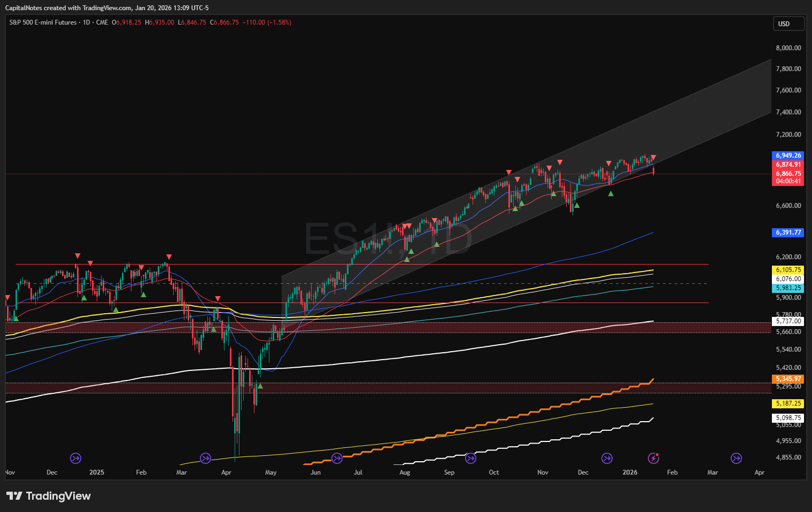Click the contract rollover icon near January 2025
This screenshot has width=812, height=512.
75,458
